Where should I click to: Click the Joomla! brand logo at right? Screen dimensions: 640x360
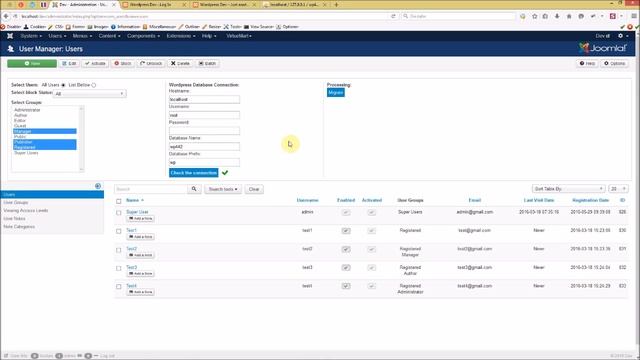[x=602, y=48]
